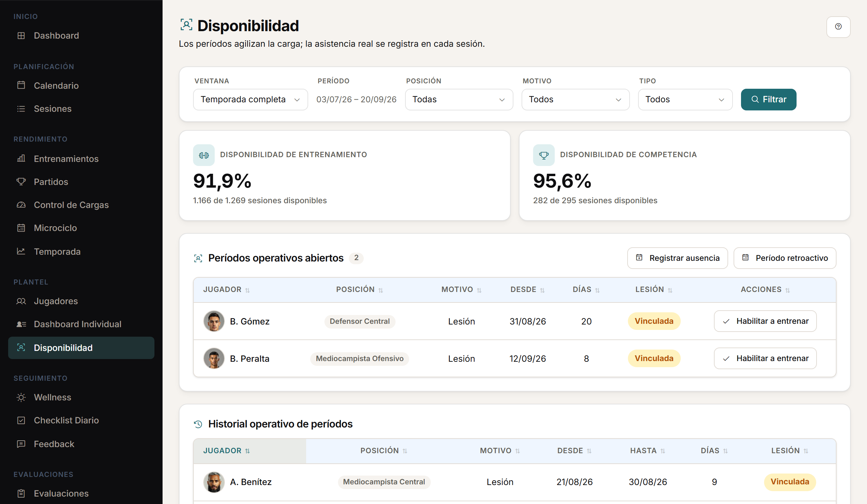
Task: Open the Ventana dropdown Temporada completa
Action: [251, 100]
